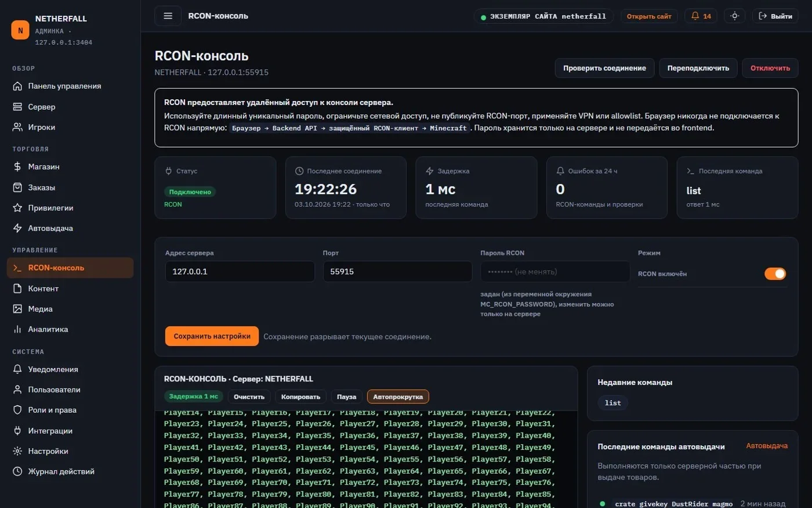This screenshot has width=812, height=508.
Task: Click the Журнал действий clock icon
Action: pos(17,471)
